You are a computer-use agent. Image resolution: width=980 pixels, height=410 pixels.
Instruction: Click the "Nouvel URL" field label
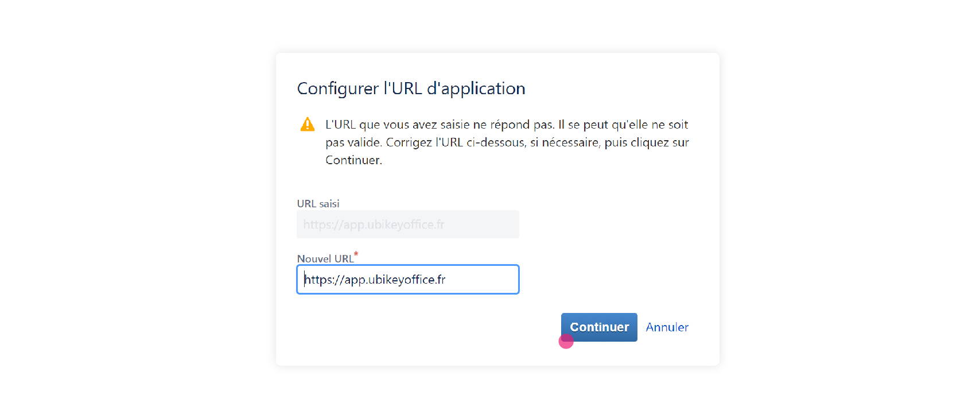[325, 259]
